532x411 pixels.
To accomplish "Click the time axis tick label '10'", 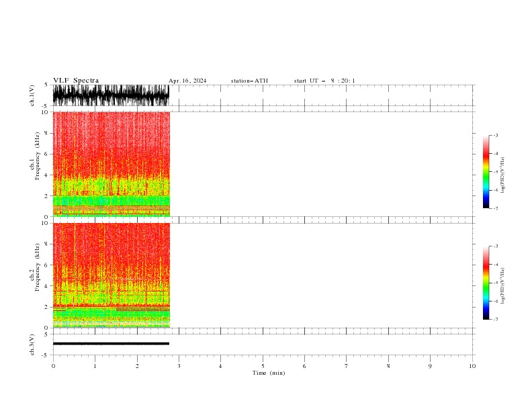I will (472, 366).
